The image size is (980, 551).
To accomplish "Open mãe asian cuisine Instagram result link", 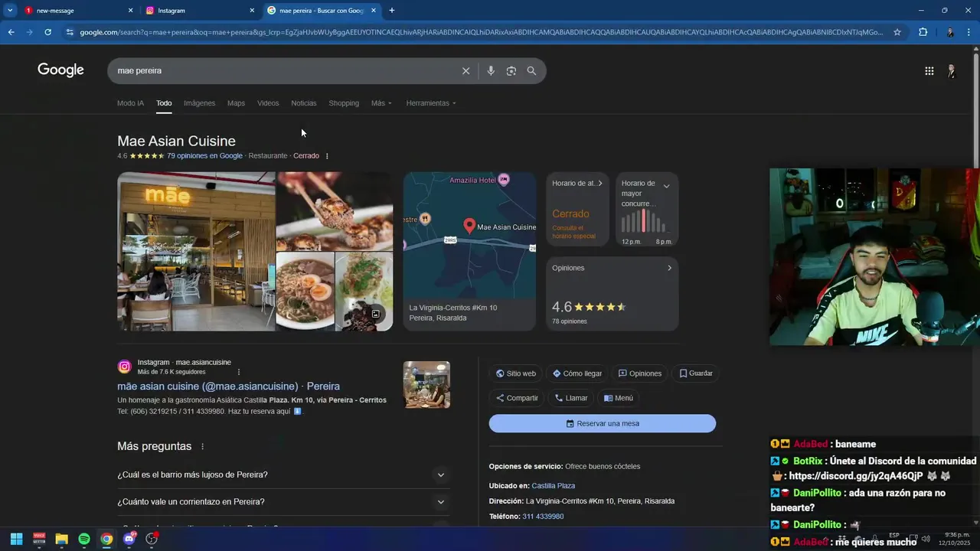I will coord(228,386).
